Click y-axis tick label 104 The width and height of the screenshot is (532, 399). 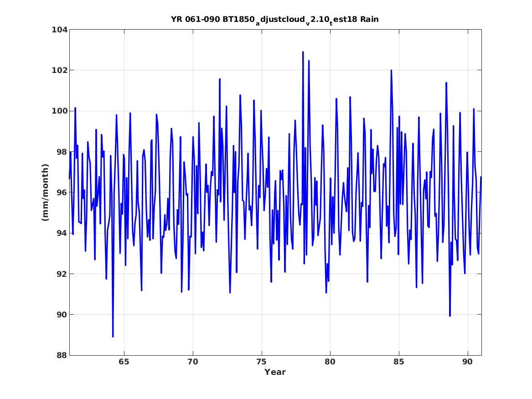click(59, 30)
